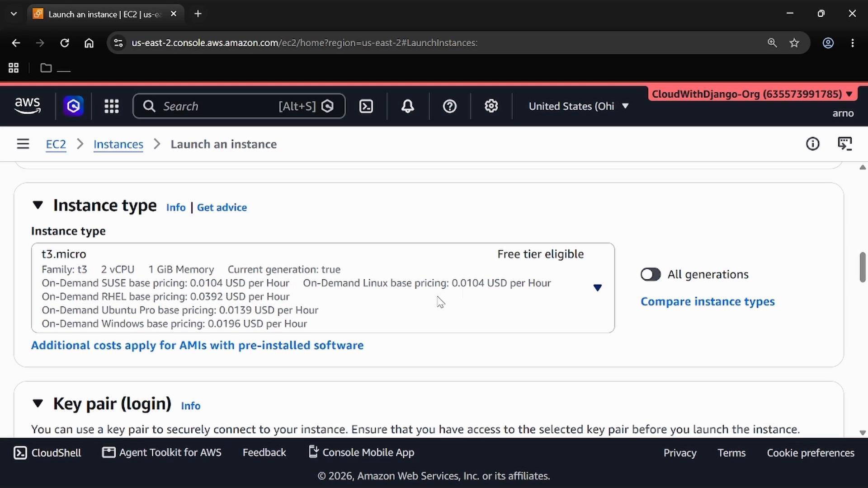The image size is (868, 488).
Task: Click the page vertical scrollbar thumb
Action: tap(863, 267)
